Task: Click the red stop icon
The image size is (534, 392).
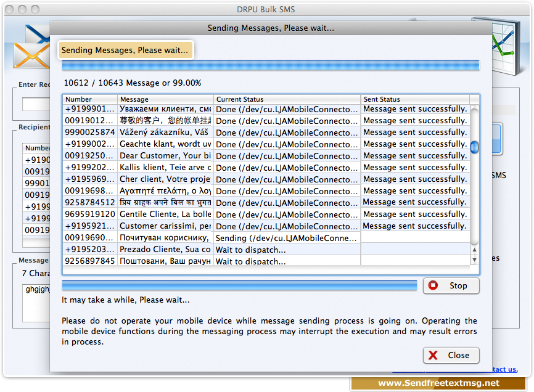Action: click(433, 285)
